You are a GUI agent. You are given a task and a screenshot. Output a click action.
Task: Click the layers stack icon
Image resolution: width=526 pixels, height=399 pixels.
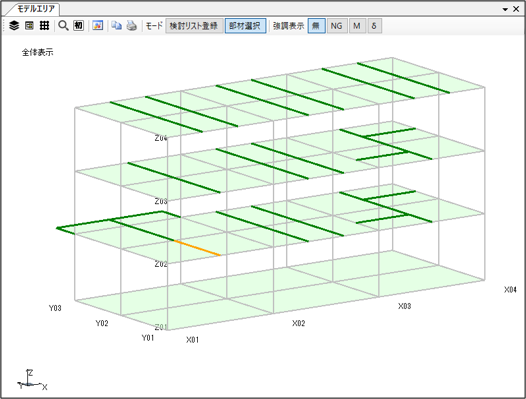tap(14, 26)
